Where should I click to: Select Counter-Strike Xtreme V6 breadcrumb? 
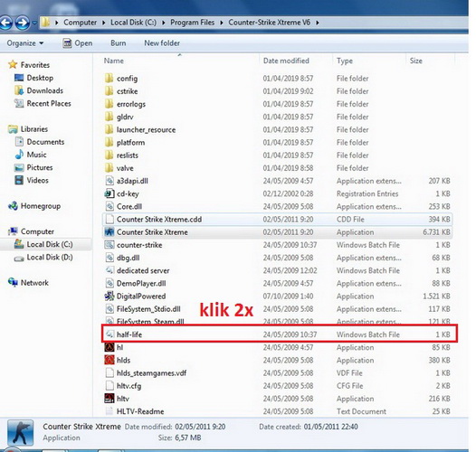point(270,23)
